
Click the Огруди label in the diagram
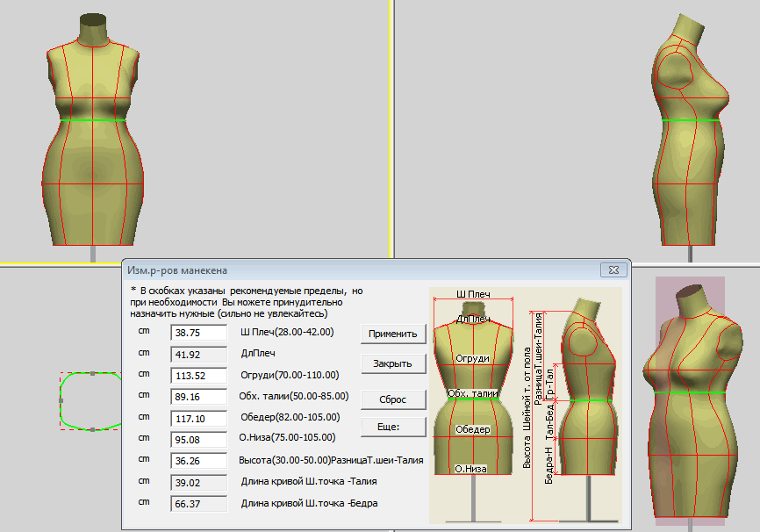(472, 358)
